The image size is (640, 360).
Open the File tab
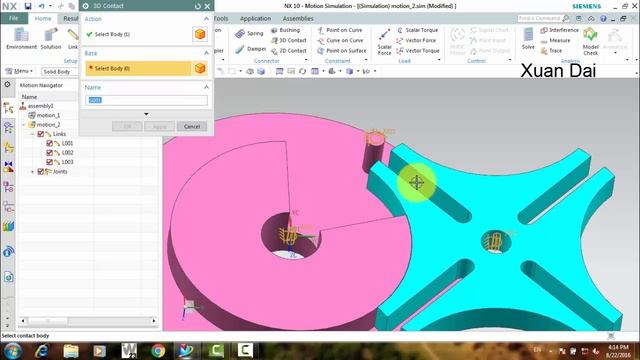point(13,18)
